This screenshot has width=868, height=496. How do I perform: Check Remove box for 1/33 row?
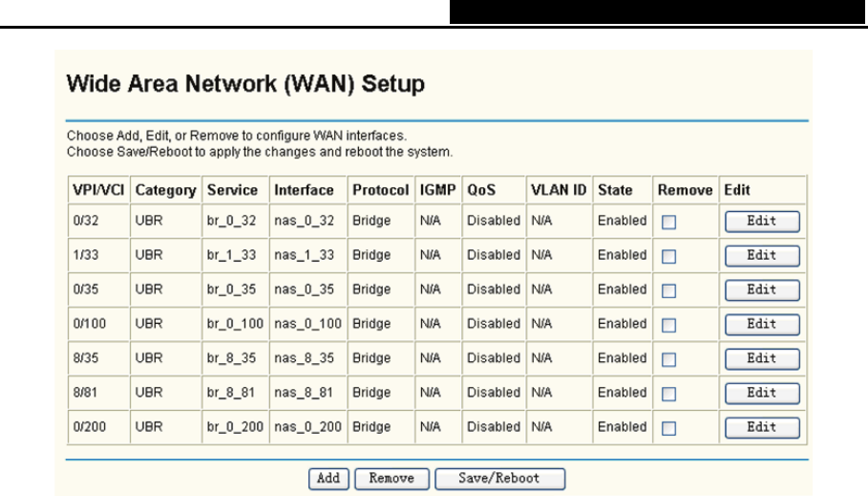click(x=668, y=256)
